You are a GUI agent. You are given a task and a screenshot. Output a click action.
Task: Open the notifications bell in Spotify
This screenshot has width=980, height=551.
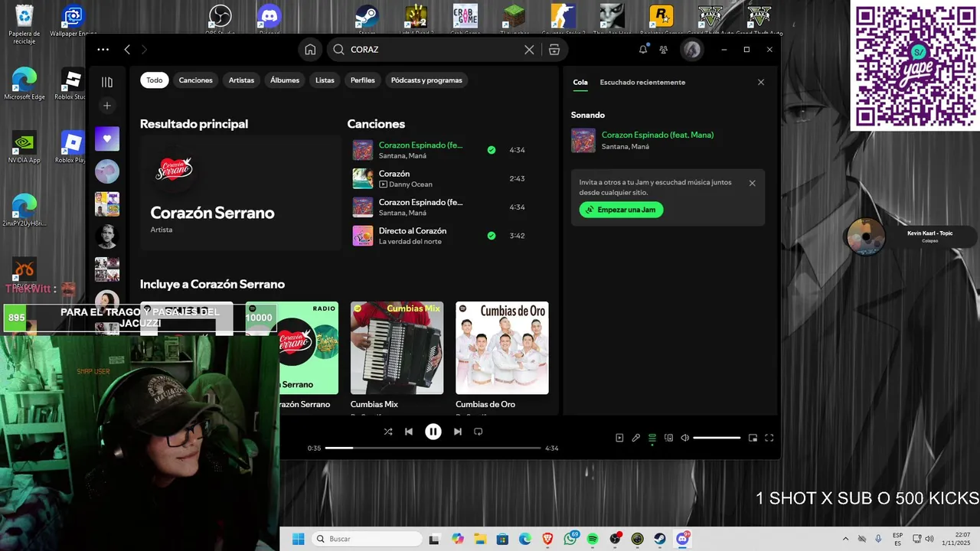(x=643, y=50)
